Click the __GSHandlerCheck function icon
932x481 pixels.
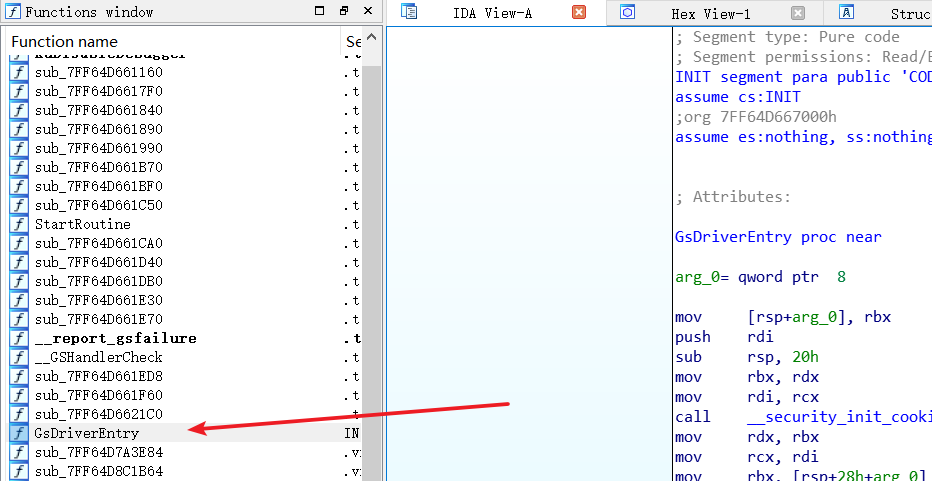(19, 357)
